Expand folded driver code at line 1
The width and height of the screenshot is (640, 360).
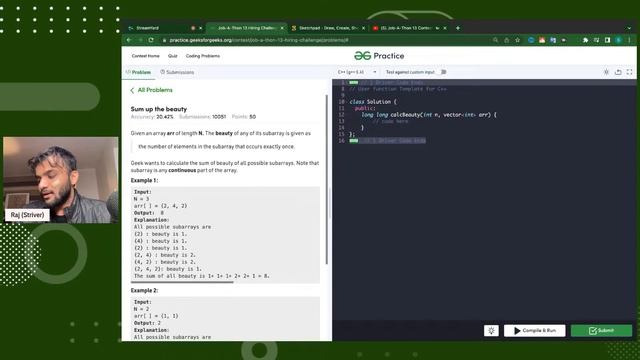[353, 82]
